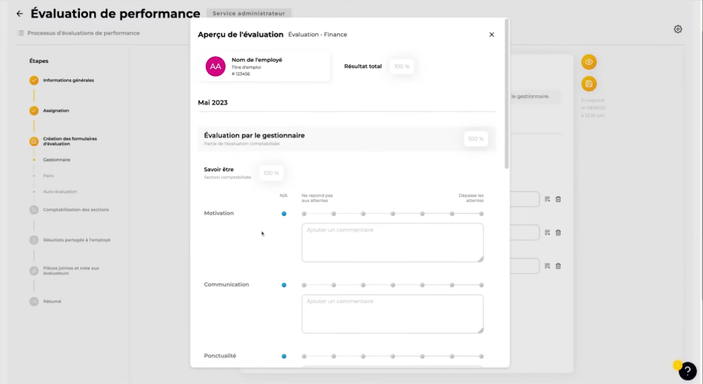The width and height of the screenshot is (703, 384).
Task: Close the Aperçu de l'évaluation dialog
Action: pyautogui.click(x=491, y=35)
